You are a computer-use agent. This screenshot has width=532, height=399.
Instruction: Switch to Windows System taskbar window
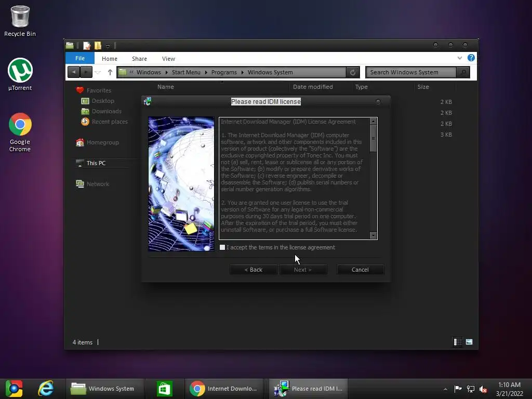click(x=104, y=389)
